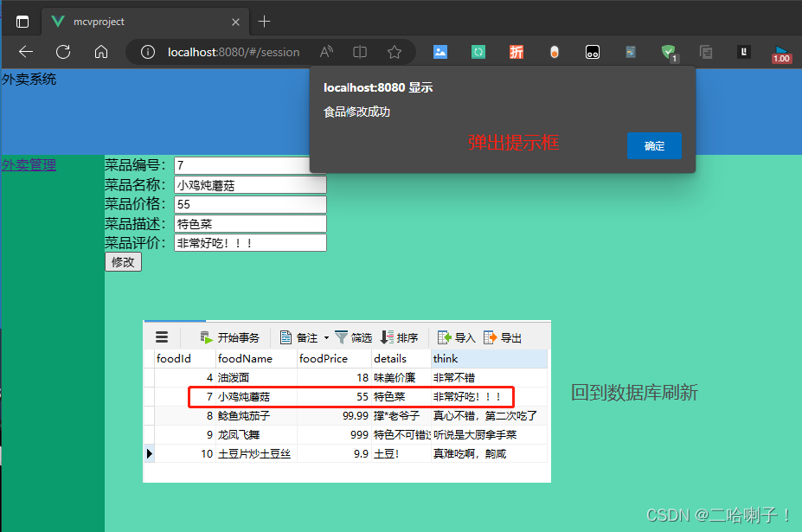The image size is (802, 532).
Task: Open the collections copy icon
Action: pyautogui.click(x=706, y=52)
